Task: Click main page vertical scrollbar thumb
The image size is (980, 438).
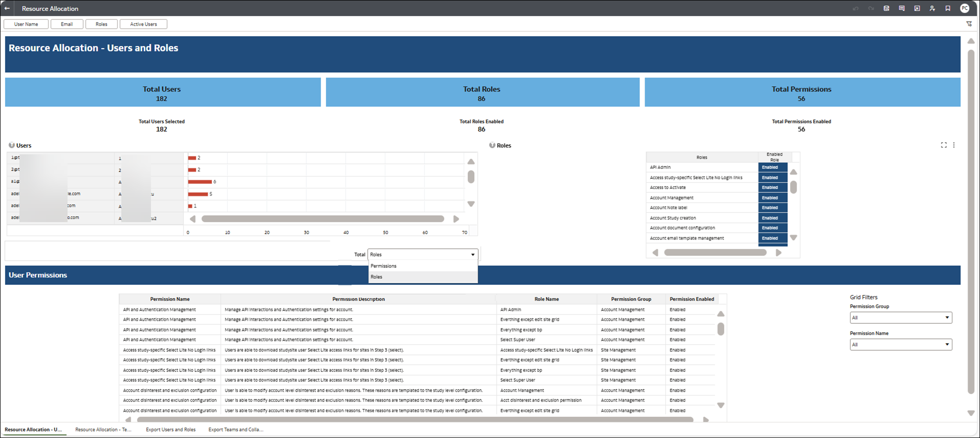Action: (x=971, y=222)
